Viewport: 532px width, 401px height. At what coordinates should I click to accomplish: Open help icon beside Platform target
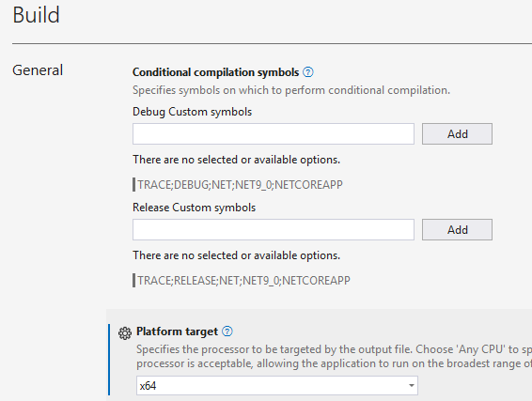click(227, 332)
